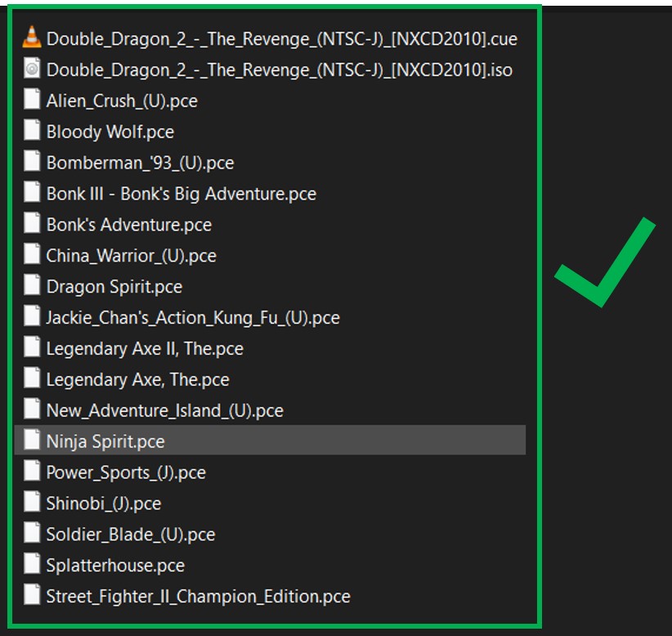Viewport: 672px width, 636px height.
Task: Select China_Warrior_(U).pce file
Action: (131, 256)
